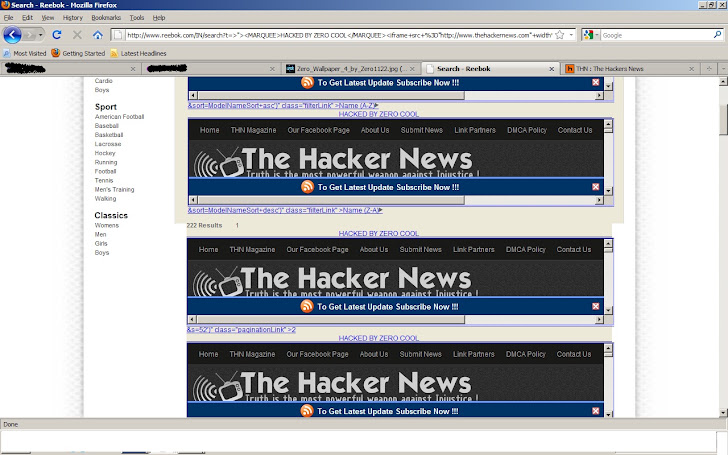
Task: Open the back/forward history dropdown arrow
Action: pos(40,35)
